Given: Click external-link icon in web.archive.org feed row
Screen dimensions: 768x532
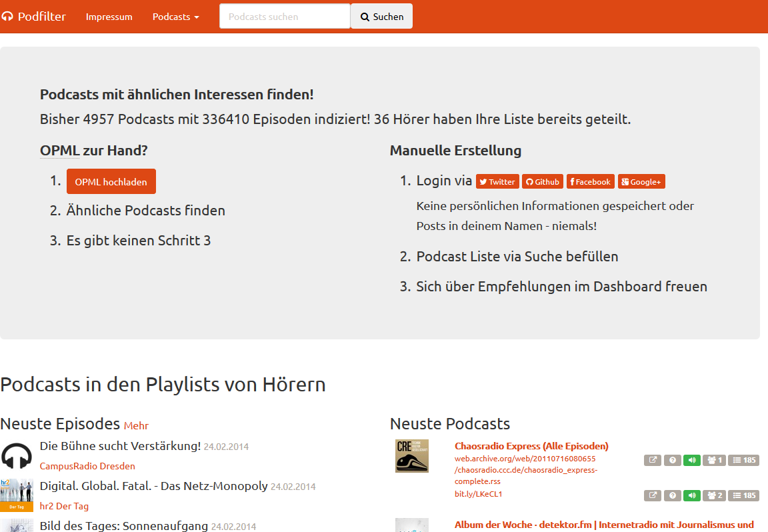Looking at the screenshot, I should click(653, 460).
